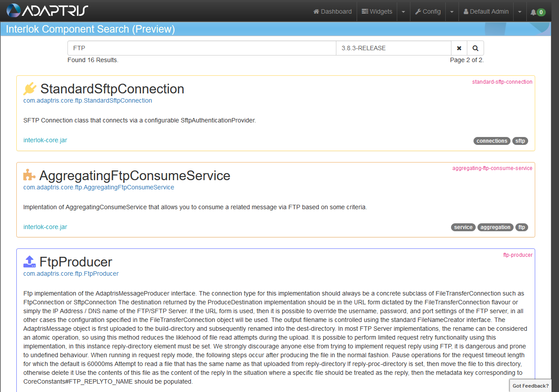The width and height of the screenshot is (559, 392).
Task: Open the Got Feedback? button
Action: point(530,386)
